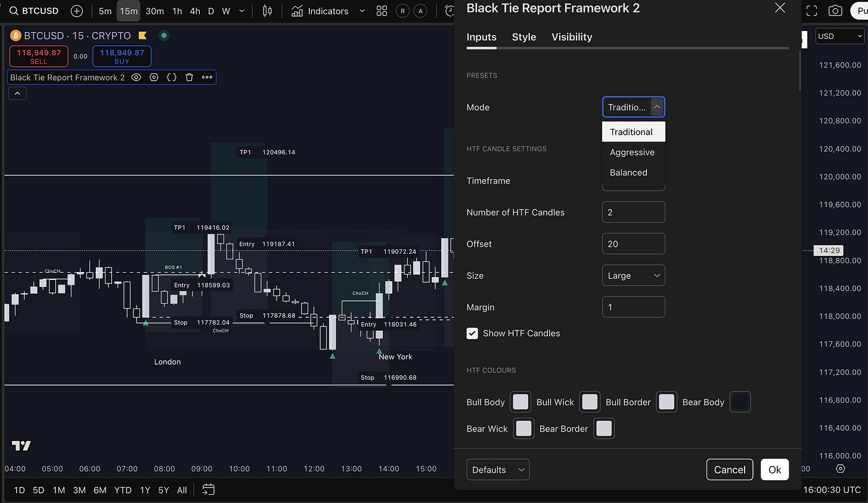Select the D daily timeframe
This screenshot has width=868, height=503.
[x=211, y=11]
